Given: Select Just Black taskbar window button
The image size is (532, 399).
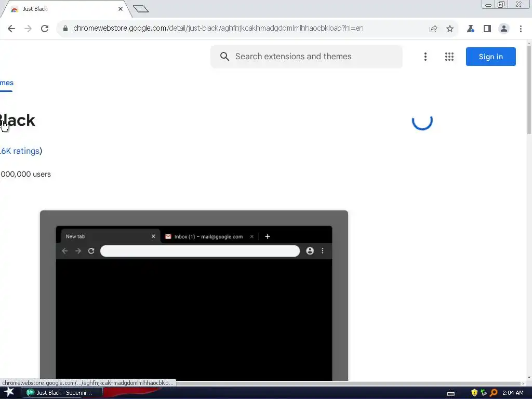Looking at the screenshot, I should [x=62, y=393].
